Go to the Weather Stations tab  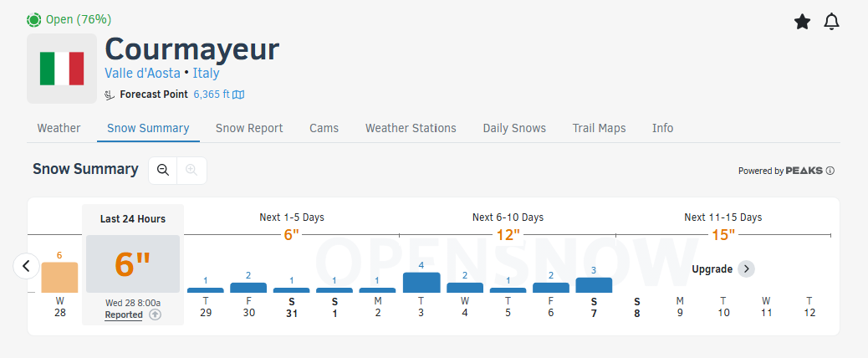(411, 128)
